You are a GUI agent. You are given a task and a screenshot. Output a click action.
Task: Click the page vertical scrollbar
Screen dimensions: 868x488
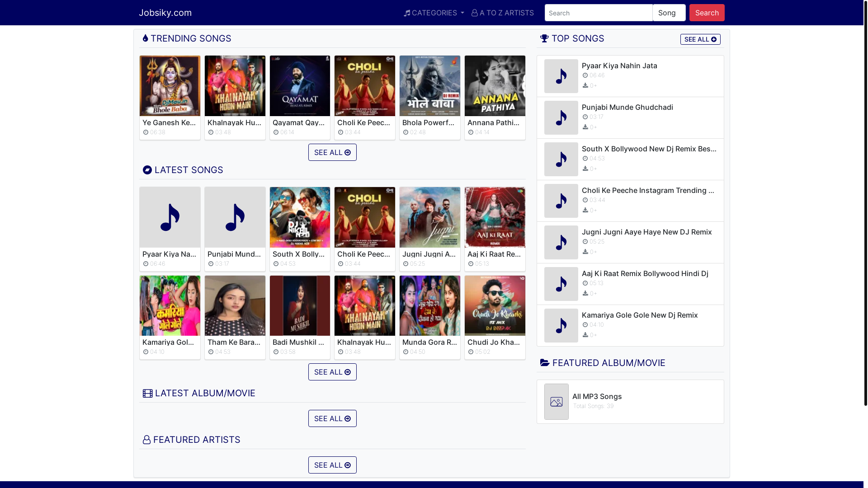[866, 203]
